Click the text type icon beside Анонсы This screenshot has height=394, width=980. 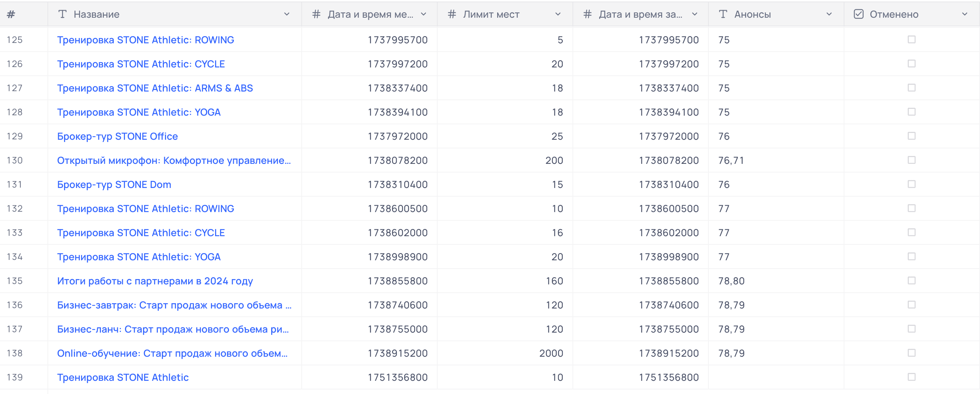(x=723, y=14)
